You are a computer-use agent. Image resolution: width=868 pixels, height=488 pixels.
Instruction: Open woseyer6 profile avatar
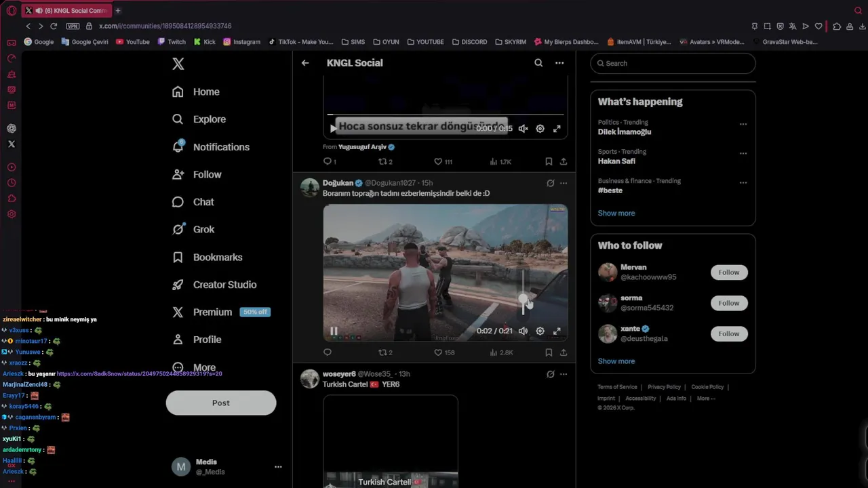pos(310,379)
